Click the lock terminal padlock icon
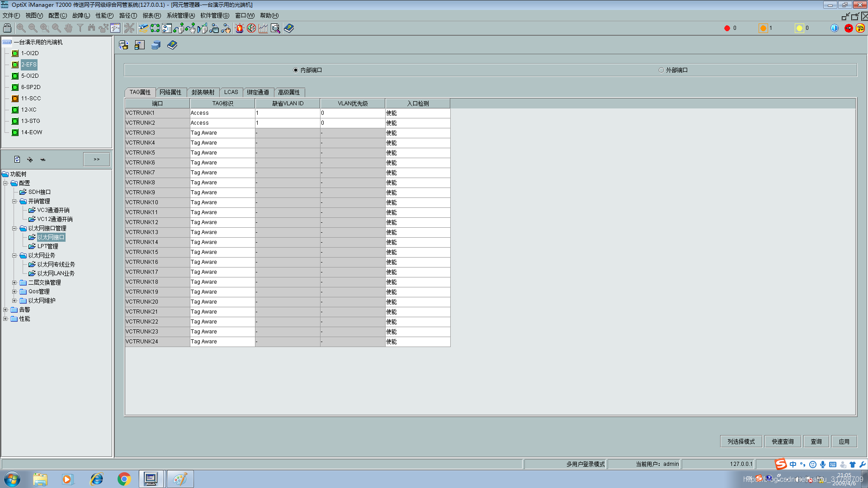This screenshot has height=488, width=868. point(7,28)
